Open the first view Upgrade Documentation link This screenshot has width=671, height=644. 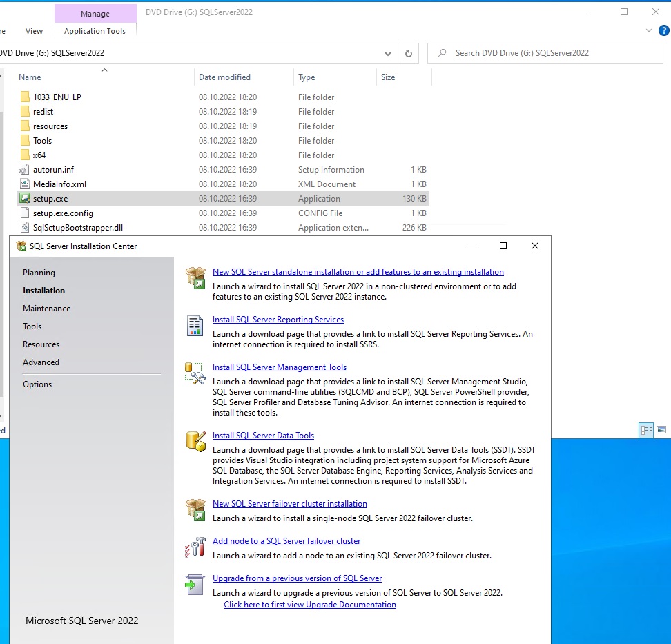(x=309, y=605)
